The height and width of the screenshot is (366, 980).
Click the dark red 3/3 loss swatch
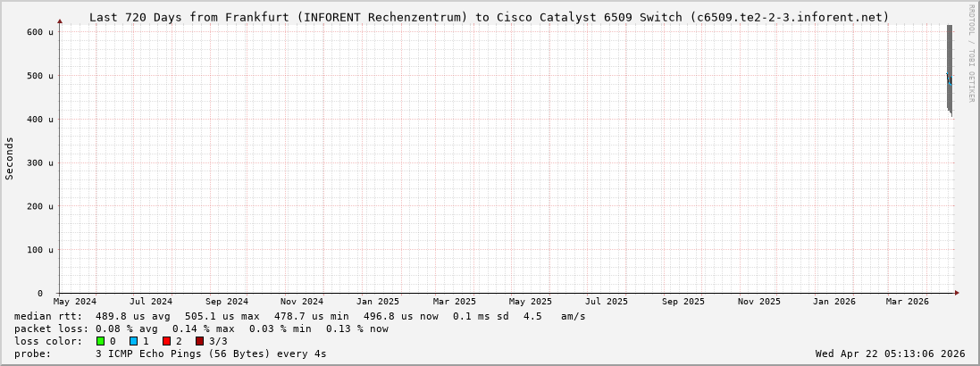pos(199,341)
